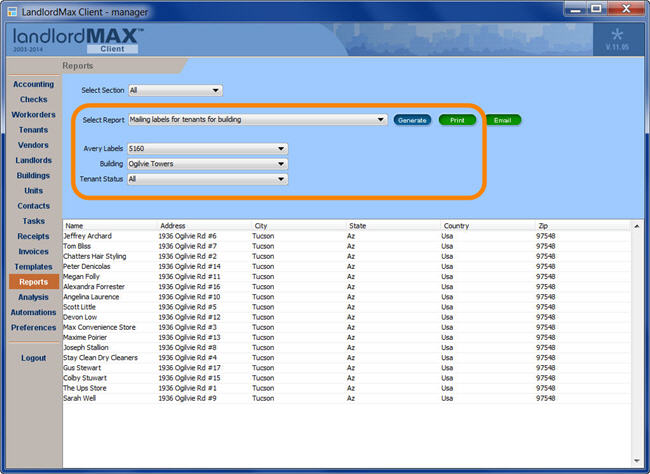Click Angelina Laurence in the table
The height and width of the screenshot is (474, 650).
tap(91, 297)
